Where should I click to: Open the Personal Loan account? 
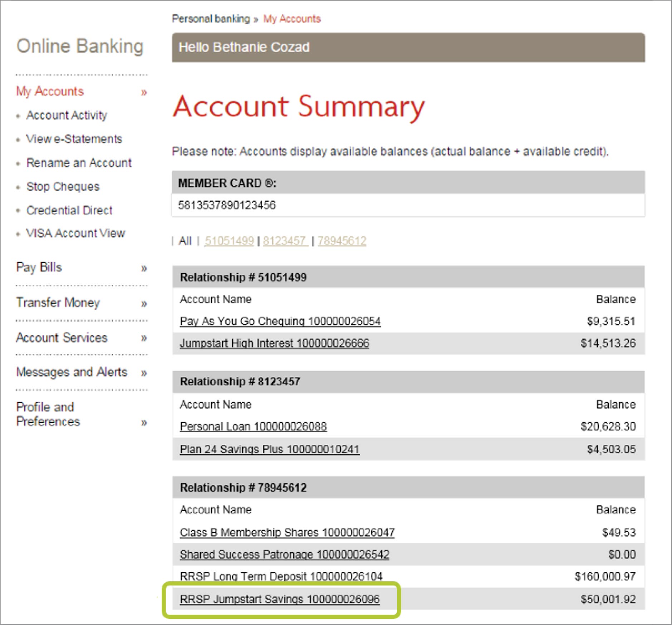253,426
